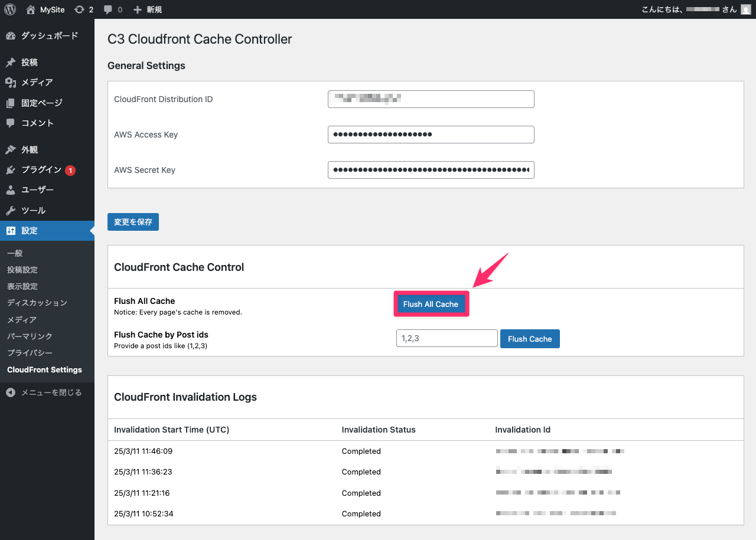Click C3 Cloudfront Cache Controller heading
Screen dimensions: 756x540
point(200,40)
